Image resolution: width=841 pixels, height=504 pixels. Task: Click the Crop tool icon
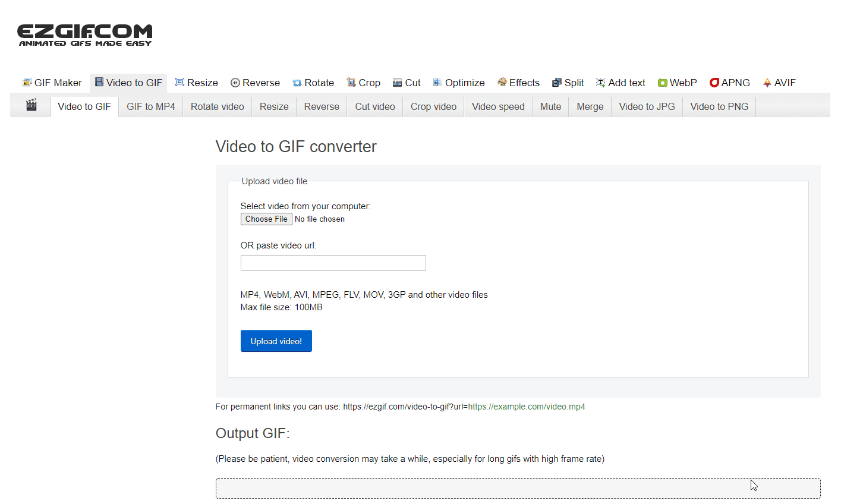[351, 82]
